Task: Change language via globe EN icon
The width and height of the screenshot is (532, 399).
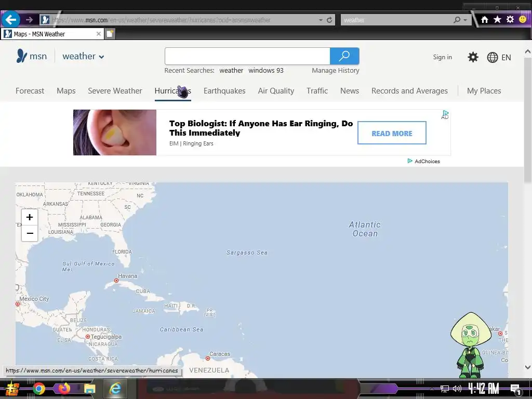Action: [499, 57]
